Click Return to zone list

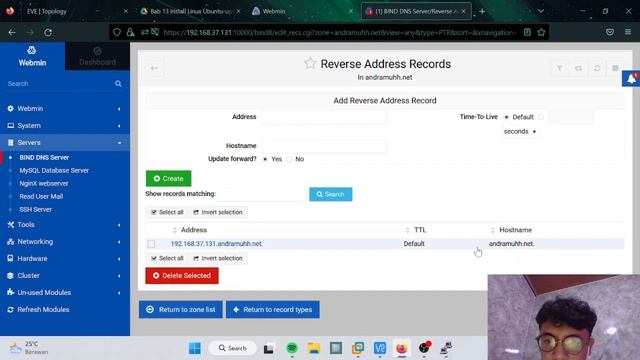click(181, 310)
